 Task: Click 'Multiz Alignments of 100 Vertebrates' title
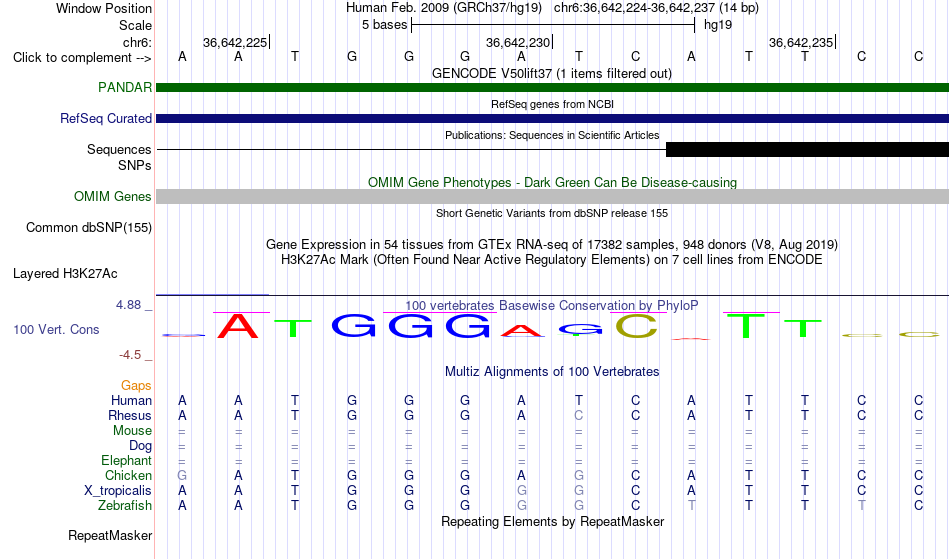[x=552, y=371]
